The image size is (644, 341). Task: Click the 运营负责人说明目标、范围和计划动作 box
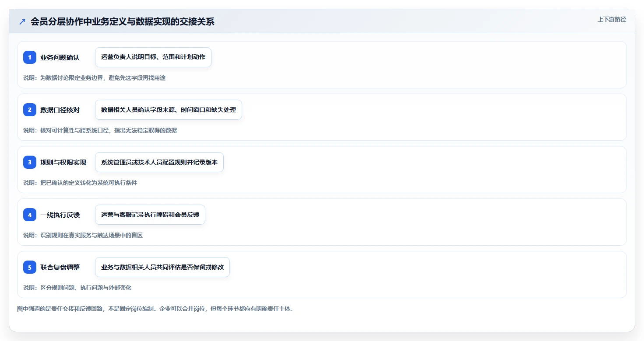pyautogui.click(x=153, y=57)
